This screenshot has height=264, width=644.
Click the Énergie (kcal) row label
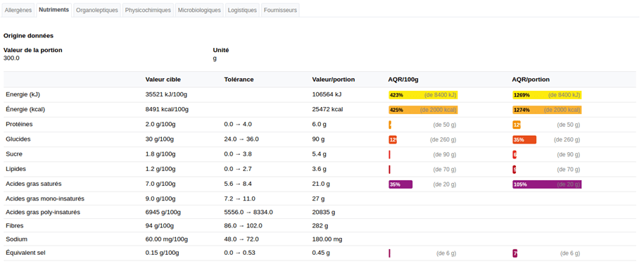25,109
